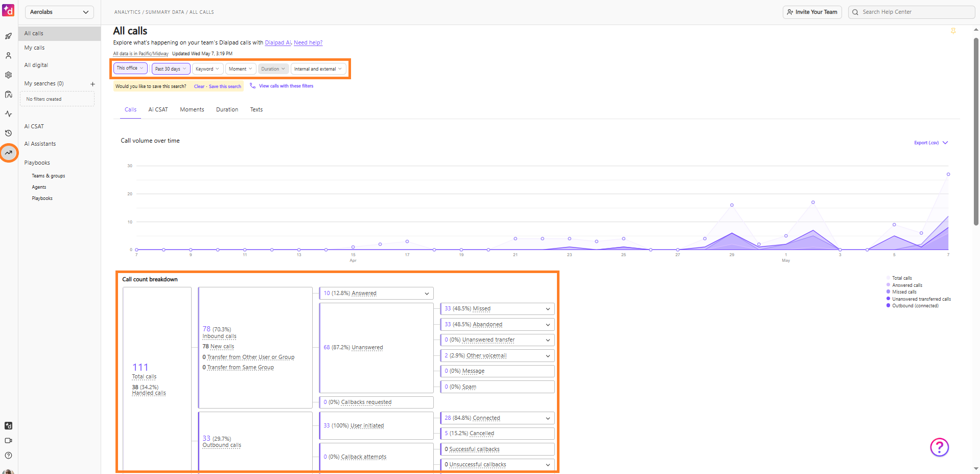
Task: Select All digital in the left menu
Action: click(x=36, y=65)
